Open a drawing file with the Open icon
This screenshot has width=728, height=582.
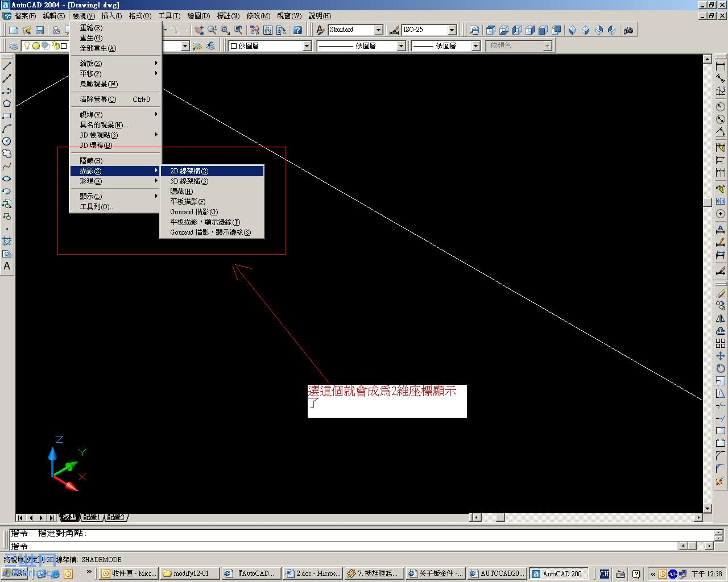(27, 30)
